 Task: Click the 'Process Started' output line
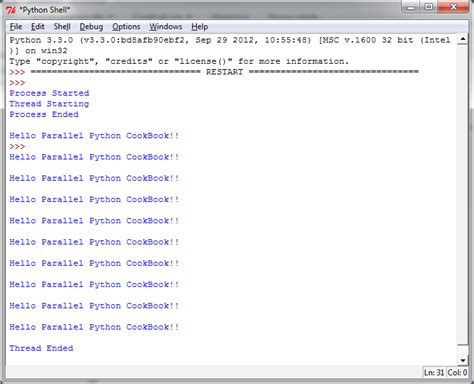tap(49, 93)
